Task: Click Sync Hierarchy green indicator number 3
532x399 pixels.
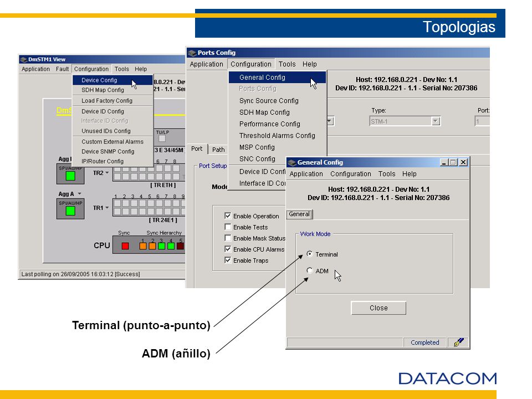Action: point(161,246)
